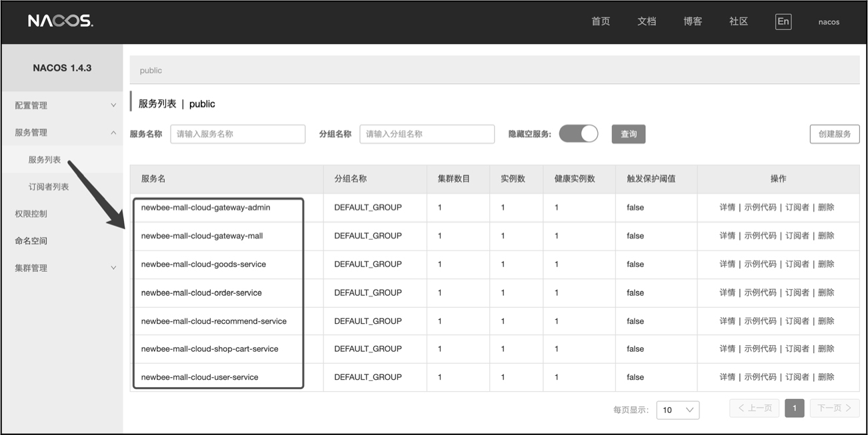868x435 pixels.
Task: Click the 查询 search button
Action: [629, 134]
